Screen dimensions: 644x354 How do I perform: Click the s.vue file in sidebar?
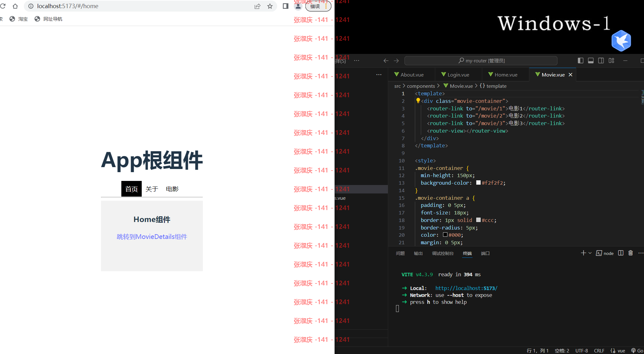click(340, 198)
